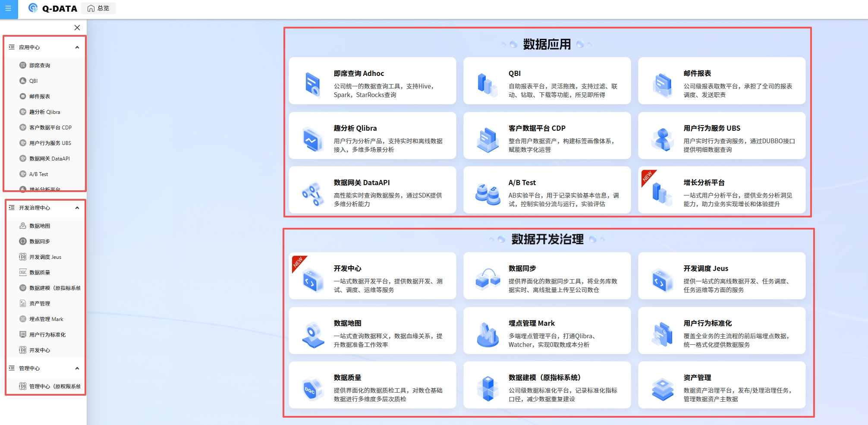Open the 客户数据平台 CDP card title
Image resolution: width=868 pixels, height=425 pixels.
[537, 128]
